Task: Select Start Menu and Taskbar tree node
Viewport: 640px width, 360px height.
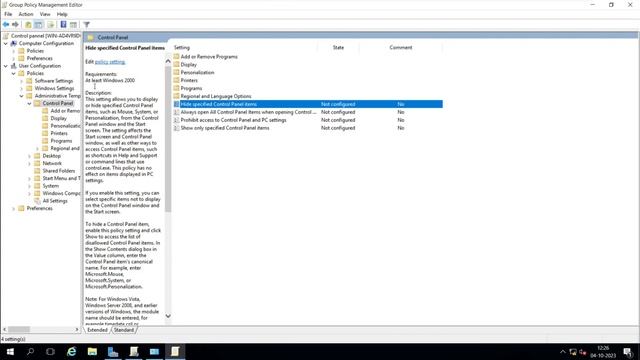Action: (x=61, y=178)
